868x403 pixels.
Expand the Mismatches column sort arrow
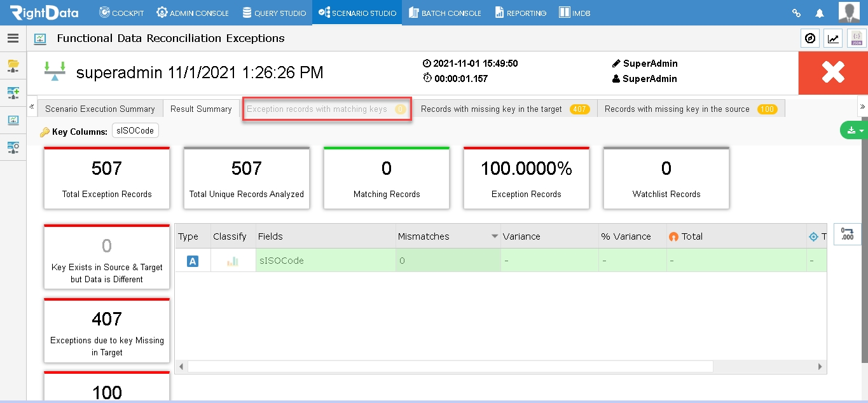click(x=495, y=236)
